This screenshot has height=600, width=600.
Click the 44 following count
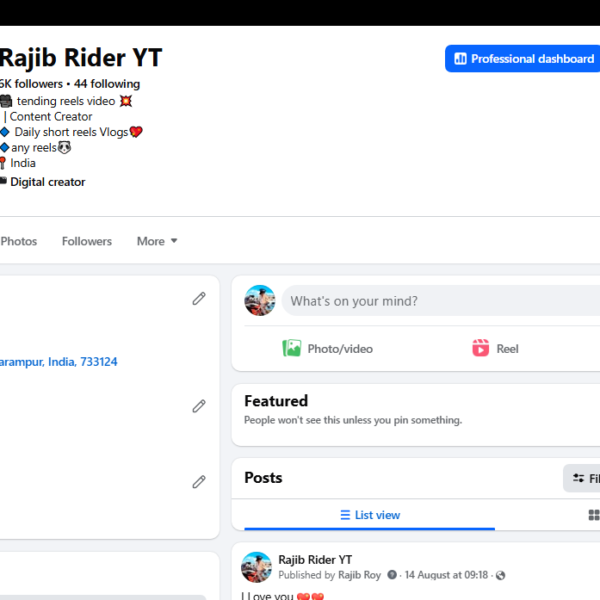coord(107,84)
